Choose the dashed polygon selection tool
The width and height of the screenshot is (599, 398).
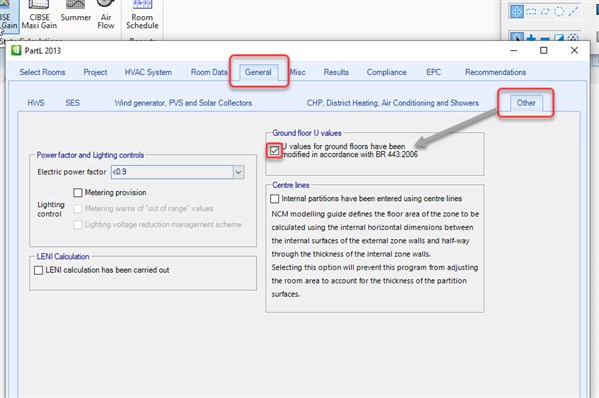tap(545, 12)
